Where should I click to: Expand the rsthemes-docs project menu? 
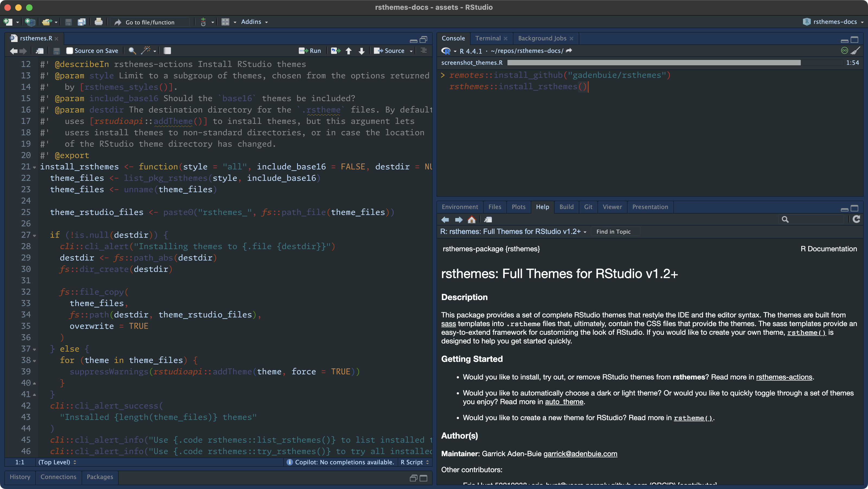click(x=834, y=22)
